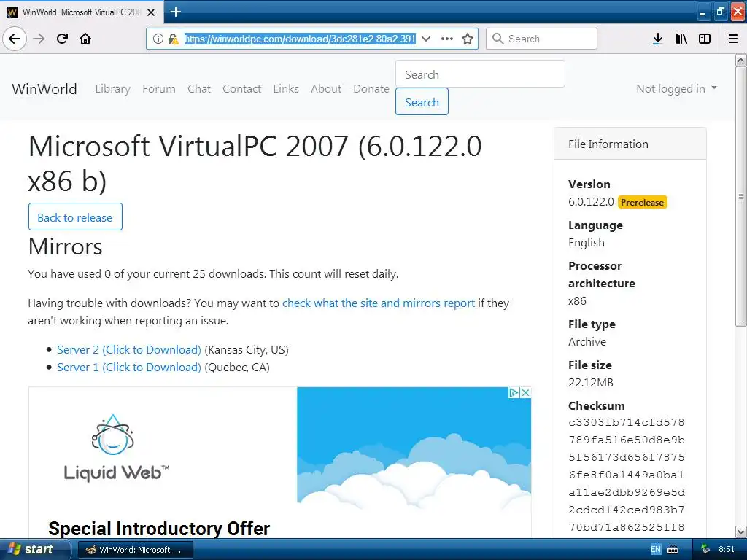747x560 pixels.
Task: Click the site Search button
Action: coord(422,102)
